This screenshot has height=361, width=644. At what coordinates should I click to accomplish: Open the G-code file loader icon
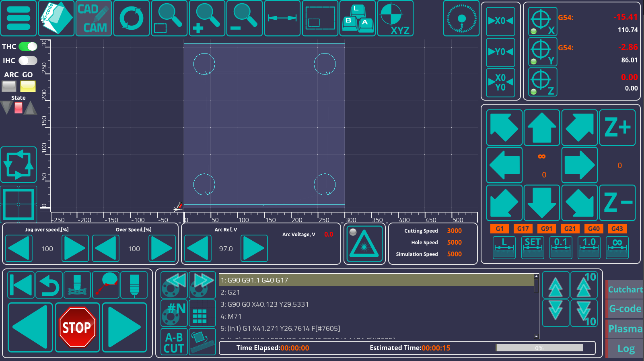(56, 19)
